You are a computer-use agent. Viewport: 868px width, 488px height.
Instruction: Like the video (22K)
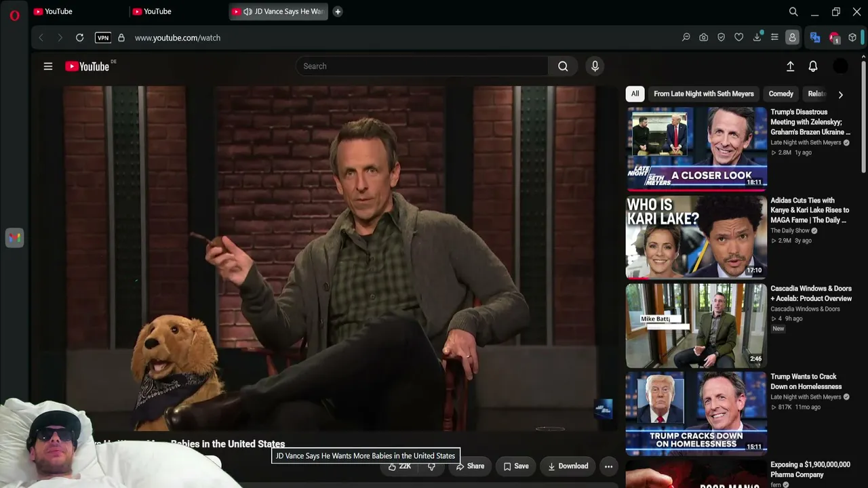pos(399,466)
